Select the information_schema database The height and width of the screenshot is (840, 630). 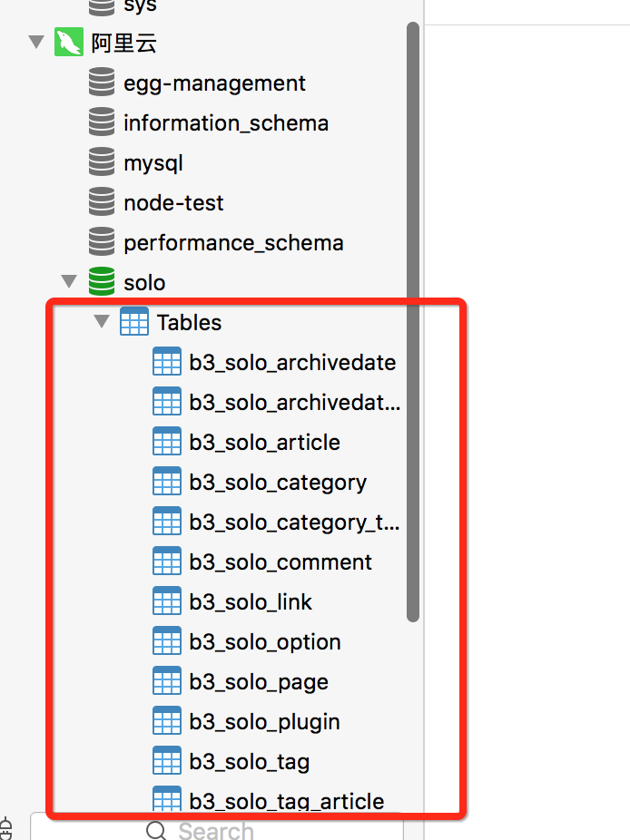(x=226, y=123)
